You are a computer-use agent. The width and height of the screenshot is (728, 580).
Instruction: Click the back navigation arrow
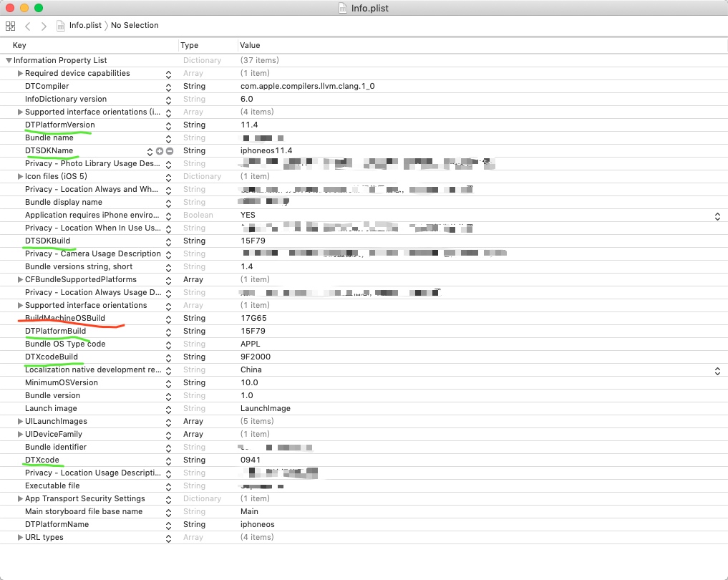coord(28,26)
